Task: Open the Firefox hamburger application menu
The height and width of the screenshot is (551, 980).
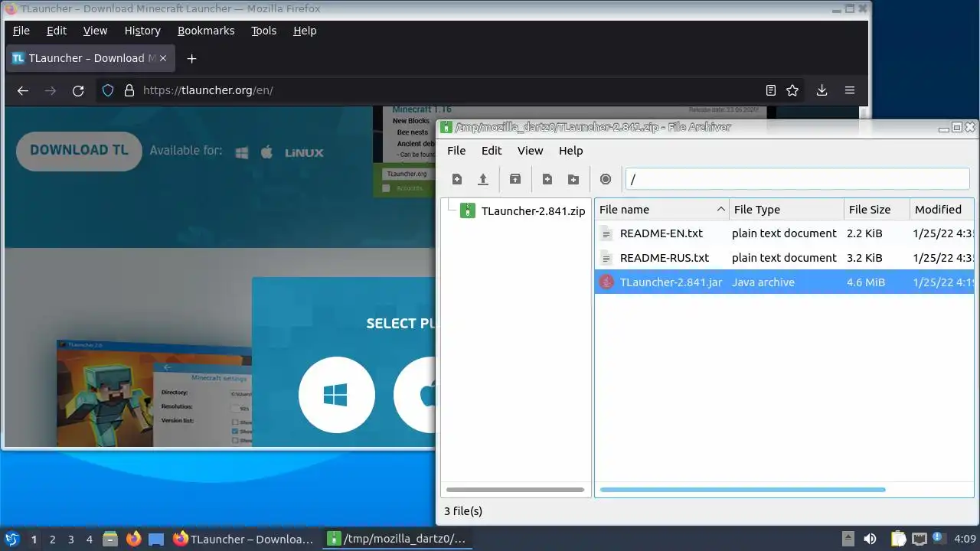Action: point(849,90)
